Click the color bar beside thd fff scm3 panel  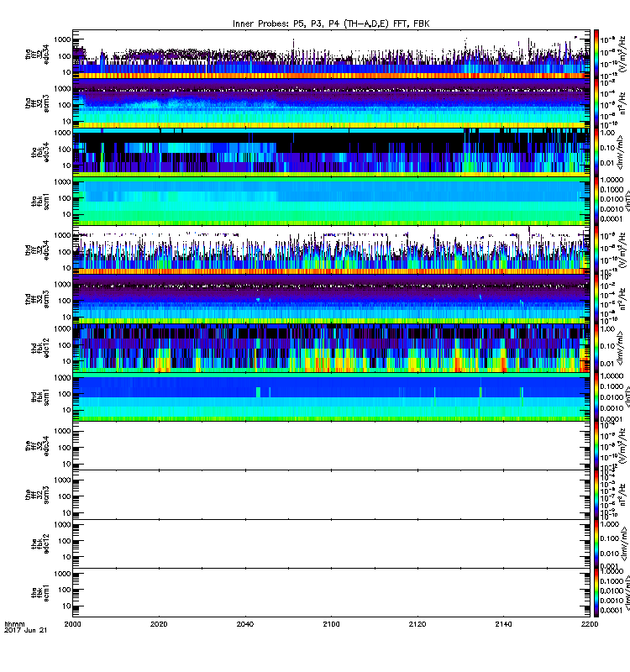(x=596, y=299)
